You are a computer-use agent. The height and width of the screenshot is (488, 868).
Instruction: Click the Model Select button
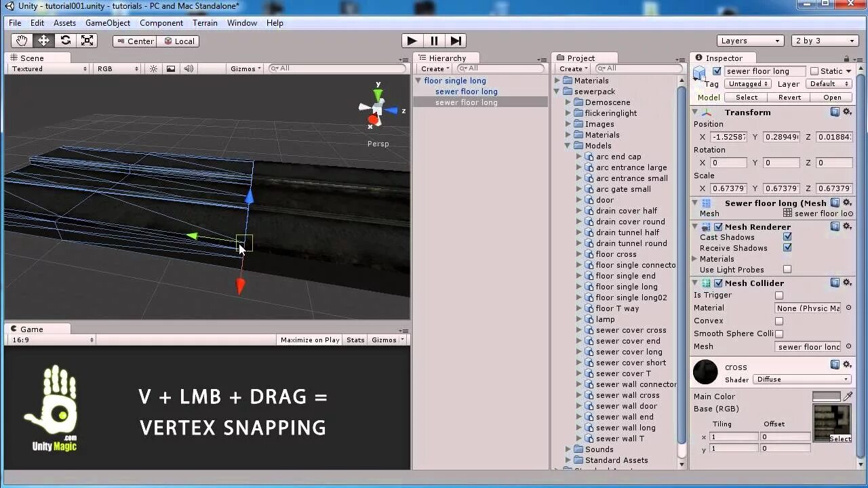click(x=747, y=97)
